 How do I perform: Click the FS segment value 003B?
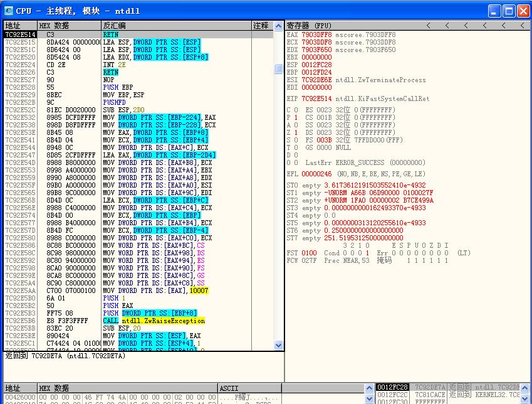[x=324, y=140]
